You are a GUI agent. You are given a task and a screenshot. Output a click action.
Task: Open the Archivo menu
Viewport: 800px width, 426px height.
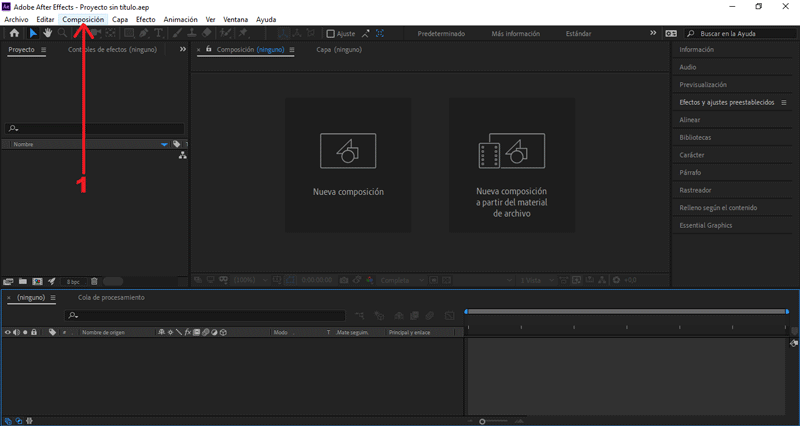click(x=16, y=19)
